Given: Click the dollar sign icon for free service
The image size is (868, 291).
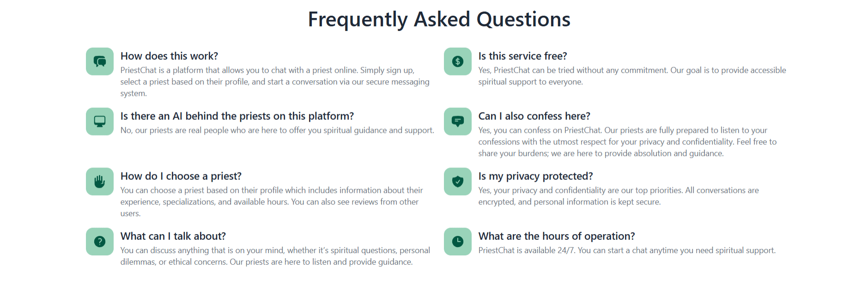Looking at the screenshot, I should pos(457,61).
